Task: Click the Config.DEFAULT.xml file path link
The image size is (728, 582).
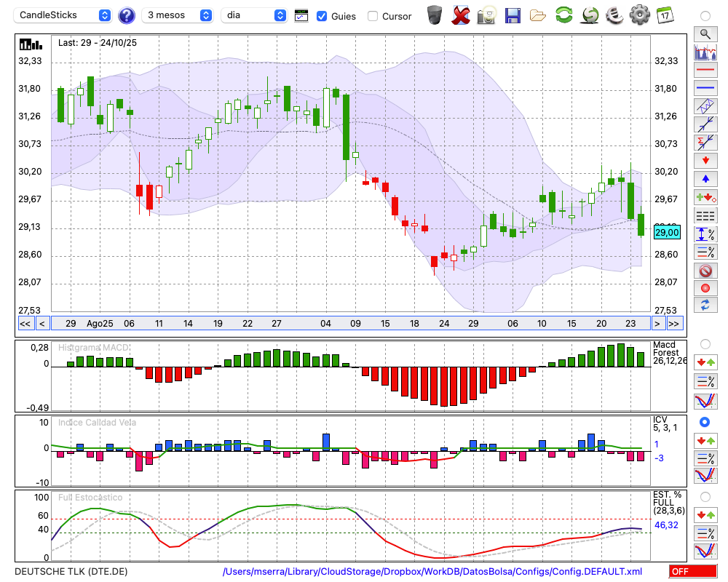Action: tap(432, 572)
